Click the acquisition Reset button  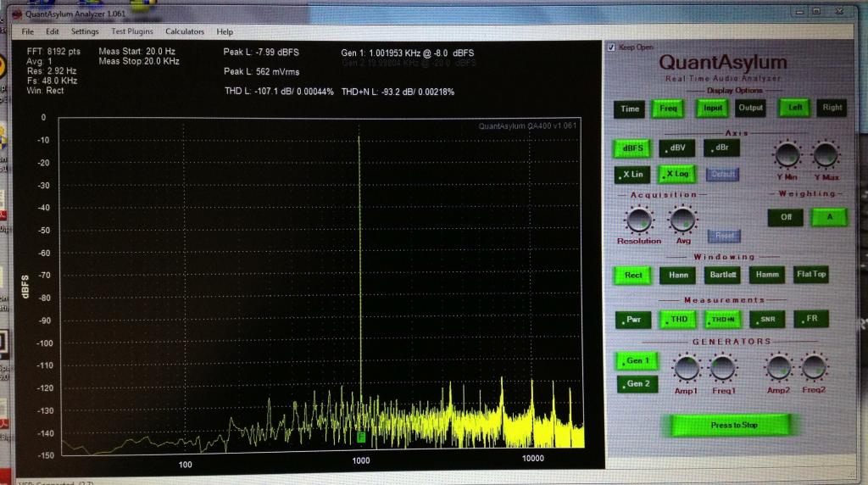(x=724, y=236)
